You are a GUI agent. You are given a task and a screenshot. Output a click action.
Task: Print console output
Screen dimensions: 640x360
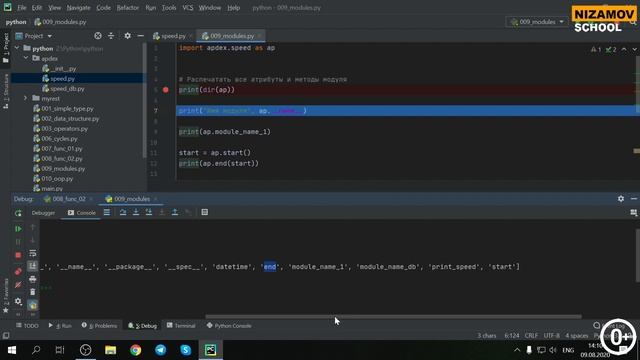pyautogui.click(x=33, y=279)
